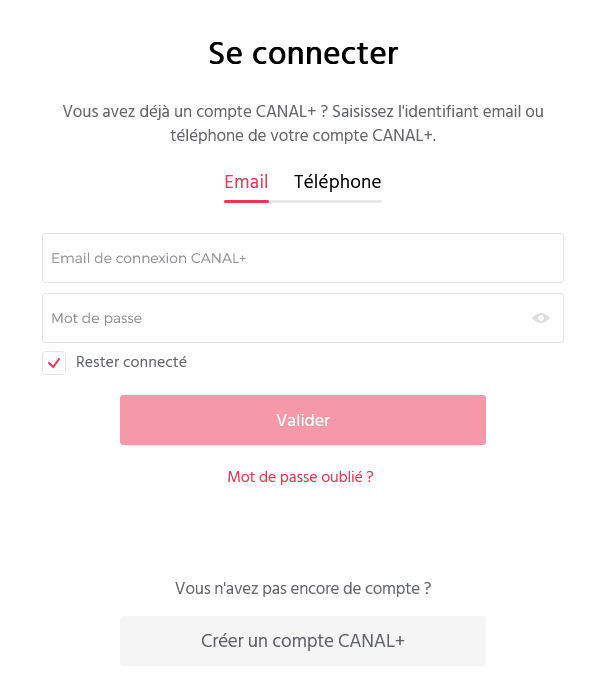Click the Rester connecté label text
This screenshot has width=606, height=700.
click(131, 362)
